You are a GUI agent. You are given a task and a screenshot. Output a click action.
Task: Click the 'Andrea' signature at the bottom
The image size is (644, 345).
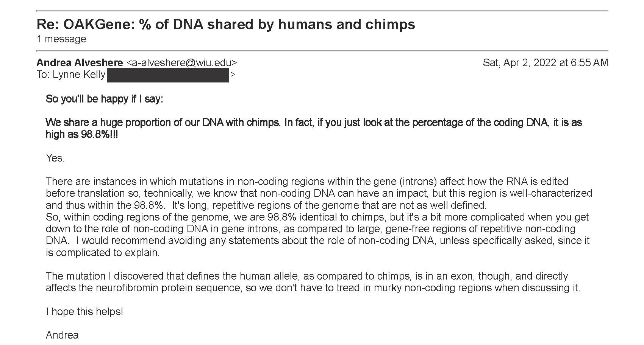coord(62,335)
